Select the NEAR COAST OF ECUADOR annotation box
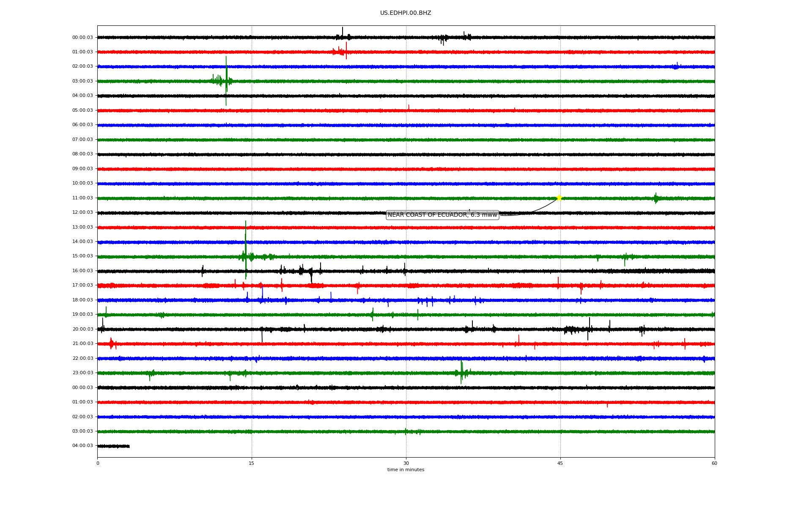Viewport: 812px width, 508px height. coord(442,215)
